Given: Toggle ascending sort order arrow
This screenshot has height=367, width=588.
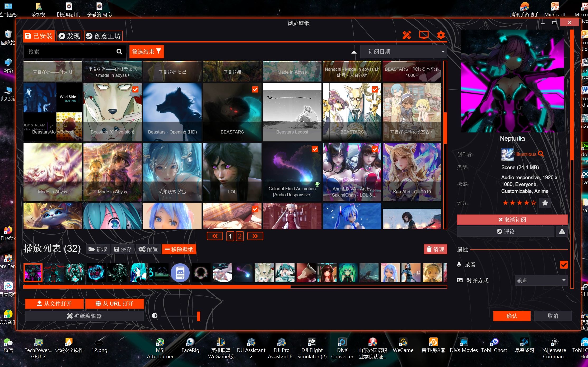Looking at the screenshot, I should point(354,52).
